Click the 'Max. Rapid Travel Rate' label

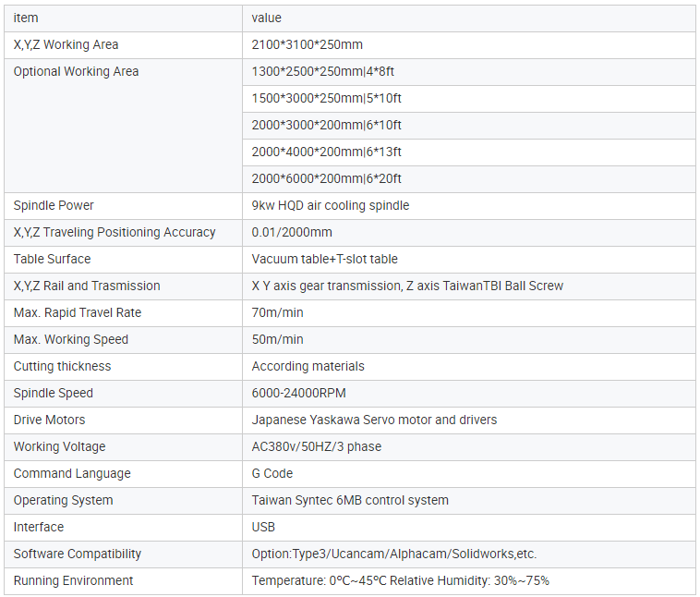(x=78, y=312)
